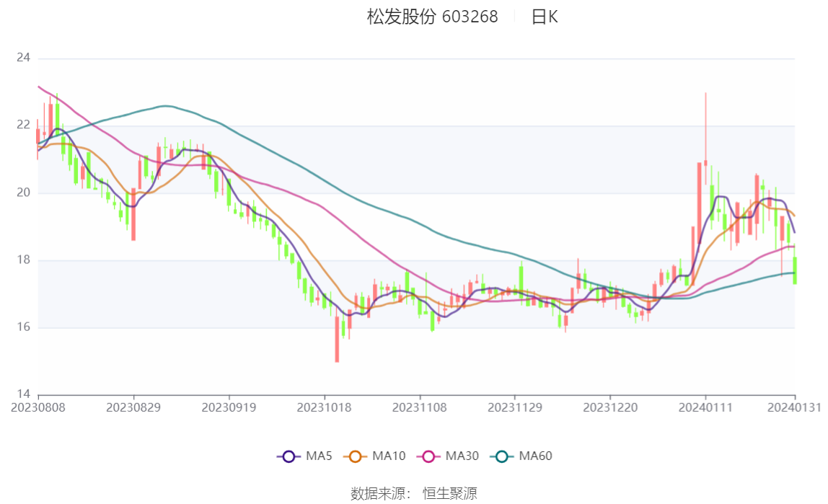This screenshot has height=504, width=828.
Task: Hide the MA30 line via its label
Action: click(x=462, y=456)
